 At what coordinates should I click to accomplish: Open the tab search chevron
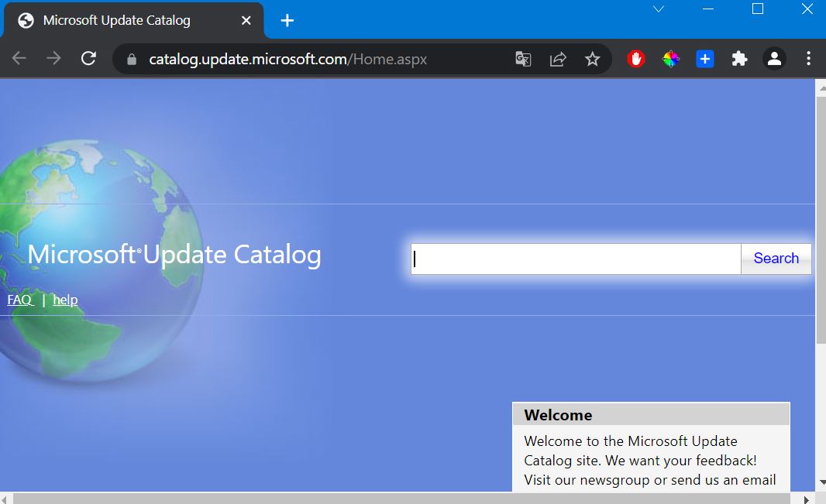tap(659, 9)
